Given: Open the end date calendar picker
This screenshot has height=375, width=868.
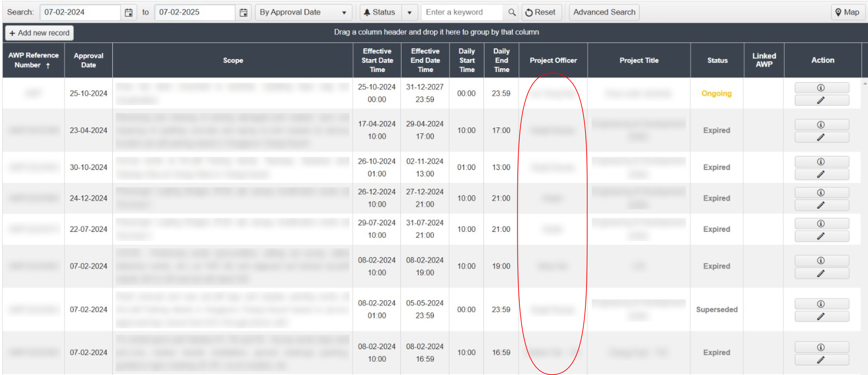Looking at the screenshot, I should pos(243,13).
